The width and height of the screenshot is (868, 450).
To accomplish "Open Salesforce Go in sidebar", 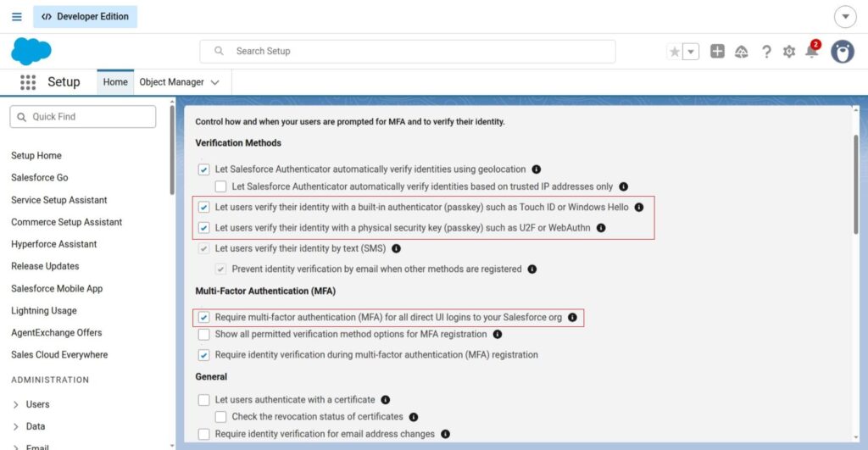I will coord(40,178).
